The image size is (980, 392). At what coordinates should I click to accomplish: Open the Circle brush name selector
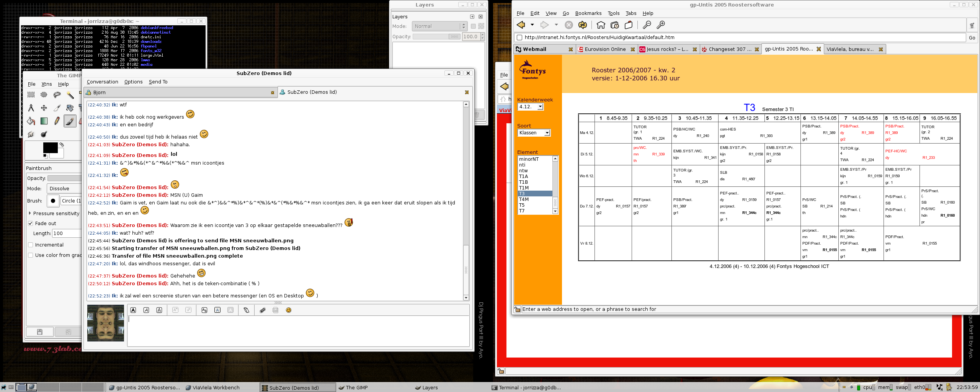(x=71, y=201)
